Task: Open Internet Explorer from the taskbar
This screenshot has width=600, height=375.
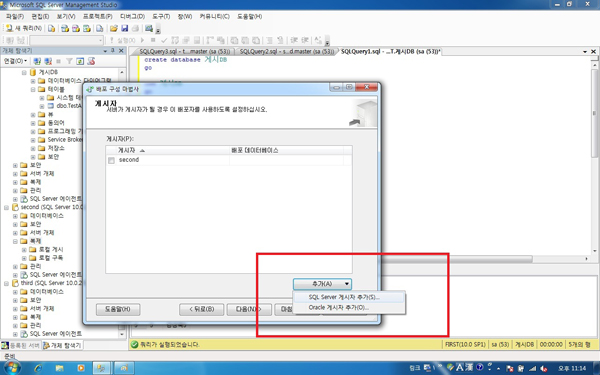Action: pos(38,368)
